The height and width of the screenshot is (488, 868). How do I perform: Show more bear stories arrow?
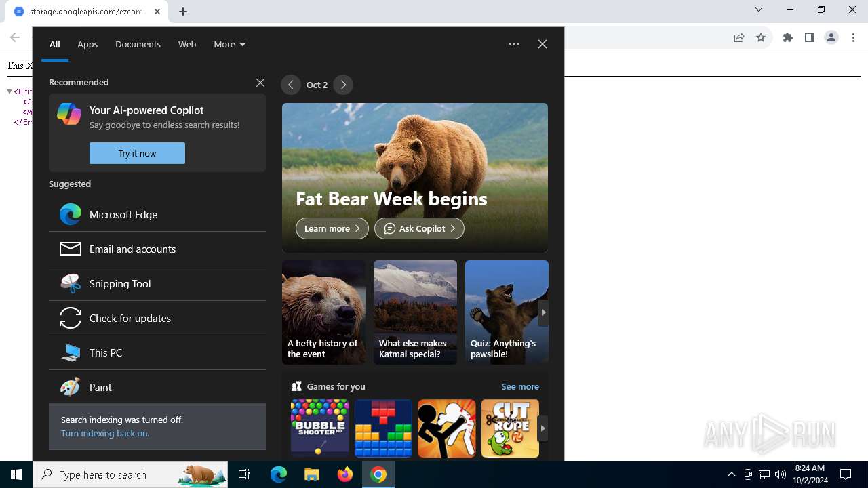[x=542, y=312]
